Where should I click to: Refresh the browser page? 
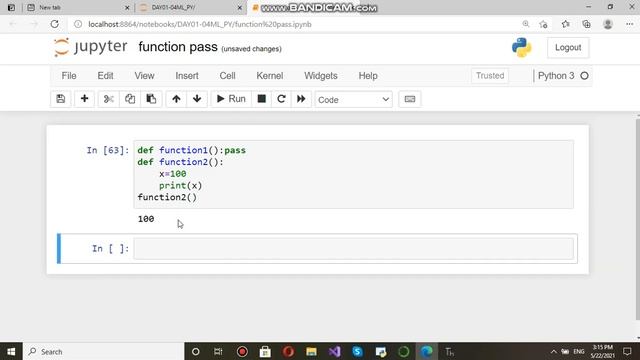tap(54, 24)
